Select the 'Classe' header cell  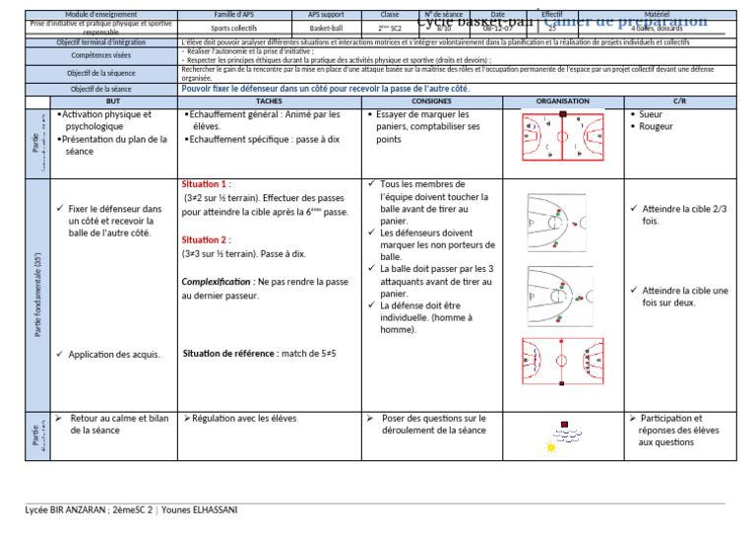tap(390, 15)
